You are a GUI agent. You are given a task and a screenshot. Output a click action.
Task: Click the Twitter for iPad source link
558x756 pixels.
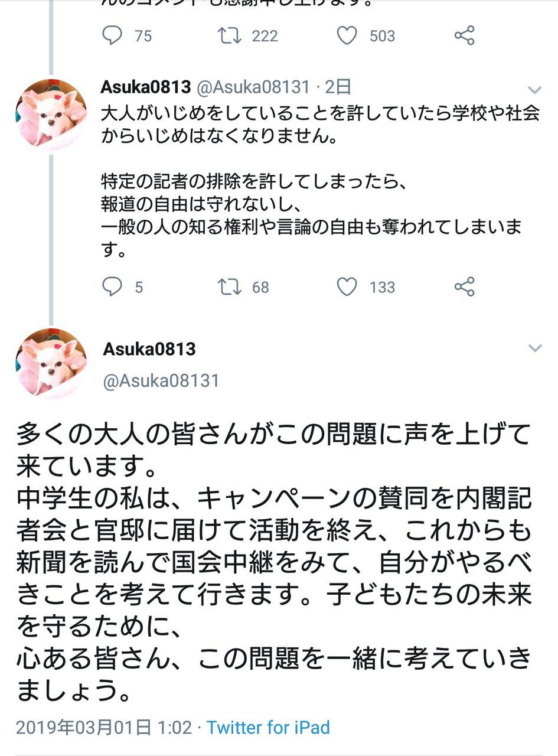coord(268,727)
